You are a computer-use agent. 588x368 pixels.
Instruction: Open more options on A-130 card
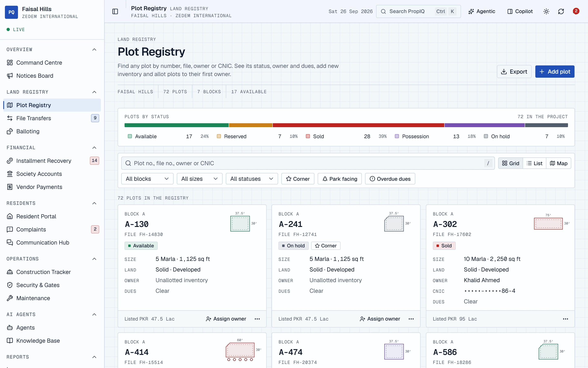257,319
